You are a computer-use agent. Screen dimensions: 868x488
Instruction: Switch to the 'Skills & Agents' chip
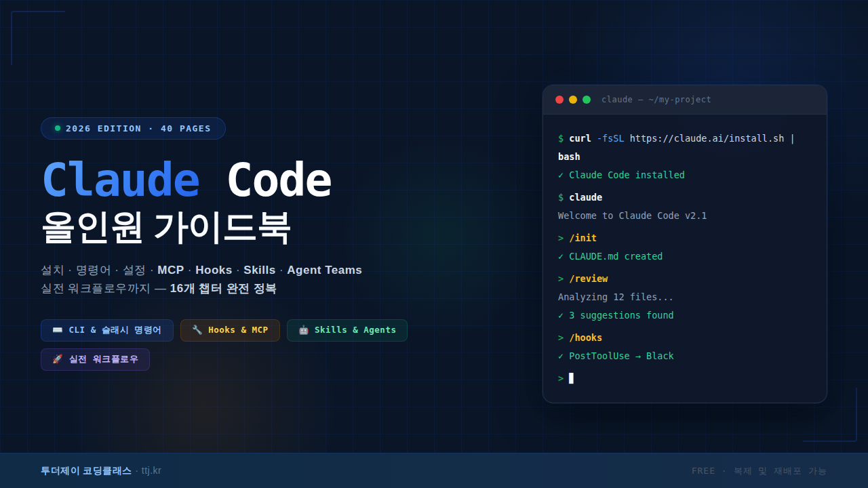pyautogui.click(x=347, y=330)
